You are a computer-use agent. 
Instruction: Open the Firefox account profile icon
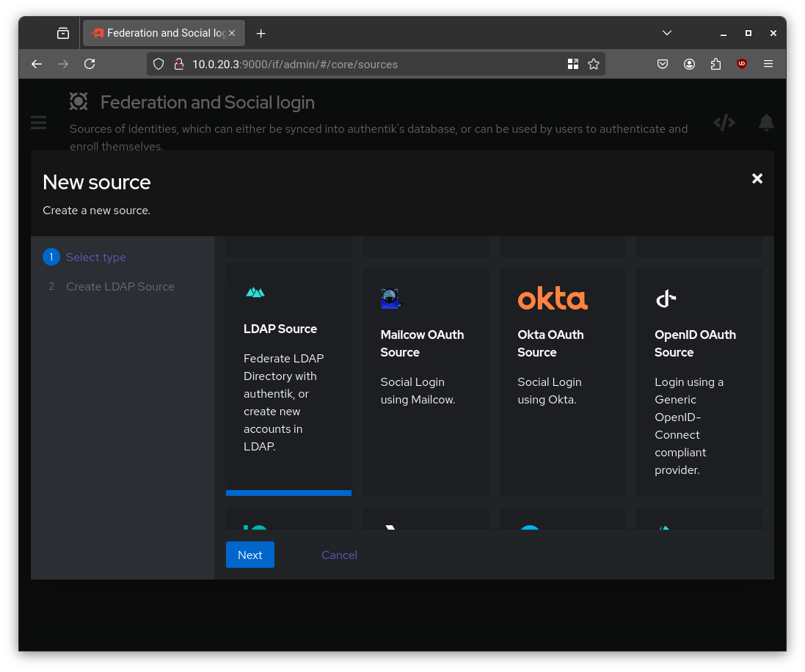(690, 64)
